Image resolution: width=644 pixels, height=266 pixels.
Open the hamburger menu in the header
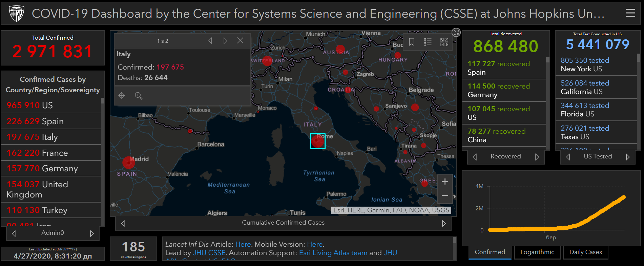tap(630, 13)
